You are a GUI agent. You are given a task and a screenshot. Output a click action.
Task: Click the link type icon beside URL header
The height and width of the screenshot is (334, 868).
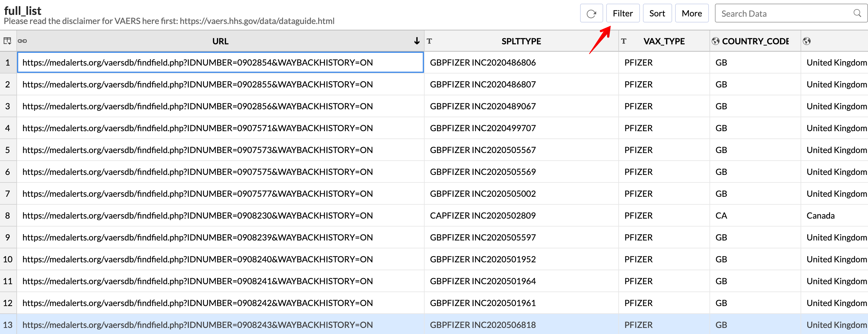coord(22,41)
